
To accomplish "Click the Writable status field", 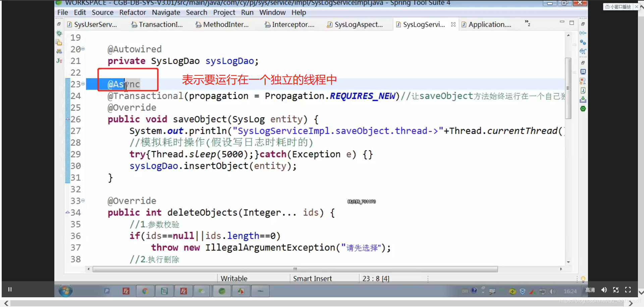I will (234, 279).
